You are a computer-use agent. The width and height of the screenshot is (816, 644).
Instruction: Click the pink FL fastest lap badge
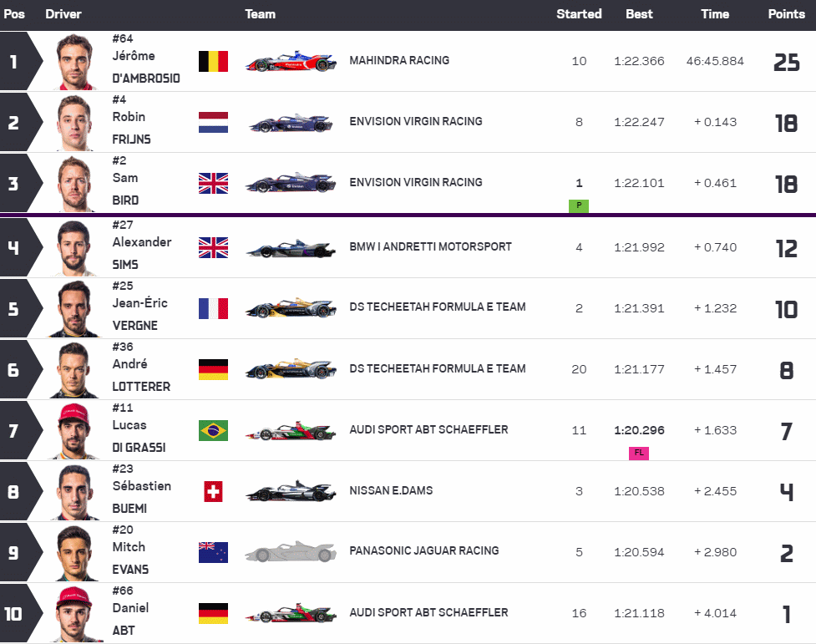point(639,453)
